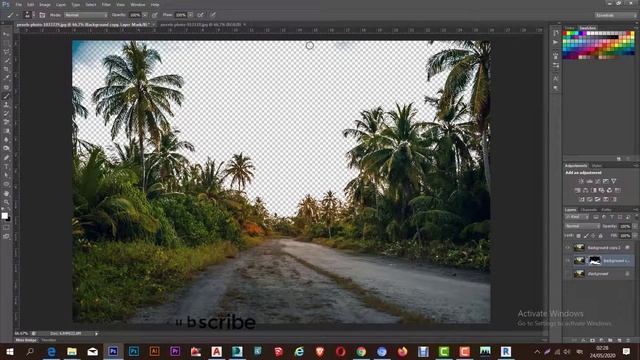Select the Brush tool in toolbar
Viewport: 640px width, 360px height.
point(6,96)
